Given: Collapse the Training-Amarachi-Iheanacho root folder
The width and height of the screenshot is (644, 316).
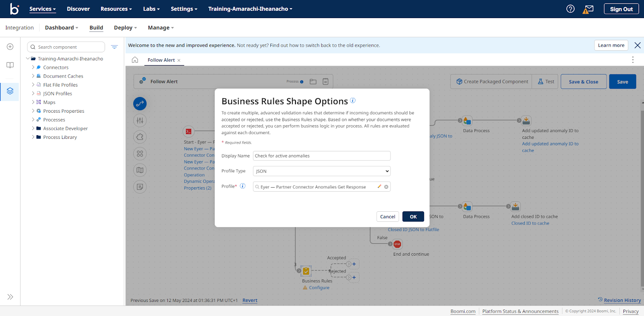Looking at the screenshot, I should pos(28,59).
